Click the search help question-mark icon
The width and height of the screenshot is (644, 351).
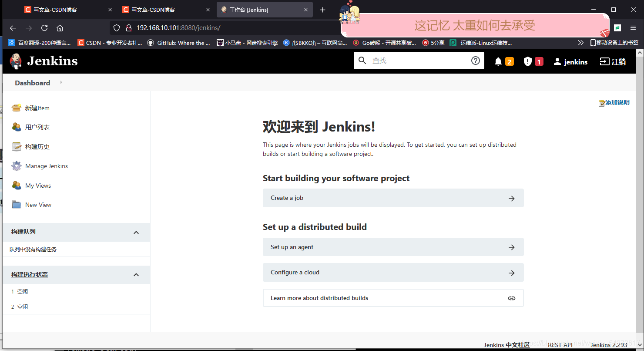[476, 61]
